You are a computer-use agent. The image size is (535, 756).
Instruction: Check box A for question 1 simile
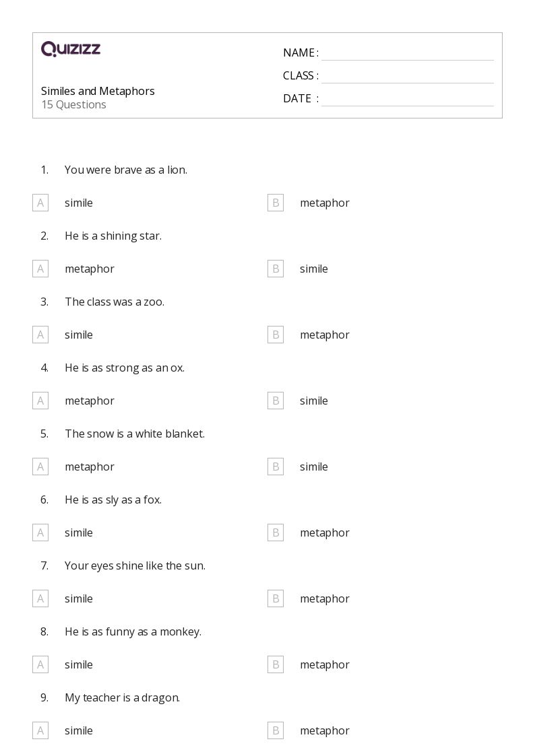click(40, 203)
